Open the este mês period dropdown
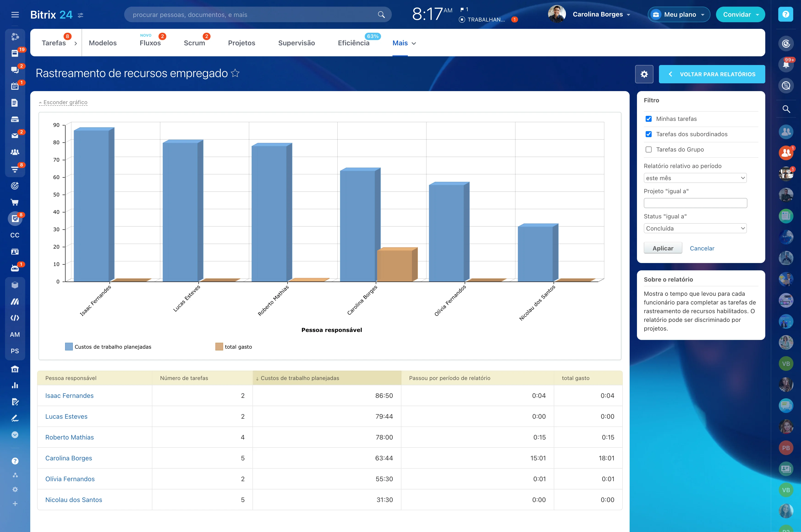Viewport: 801px width, 532px height. point(695,177)
